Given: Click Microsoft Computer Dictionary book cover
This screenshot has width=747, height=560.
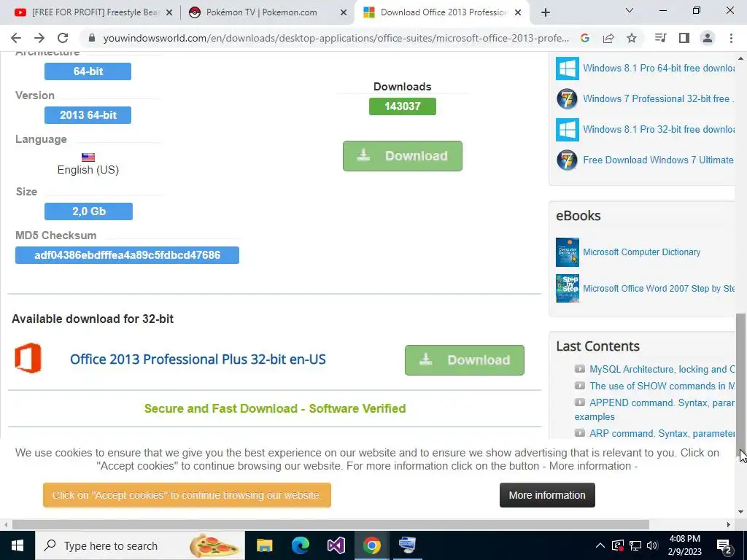Looking at the screenshot, I should pyautogui.click(x=568, y=252).
